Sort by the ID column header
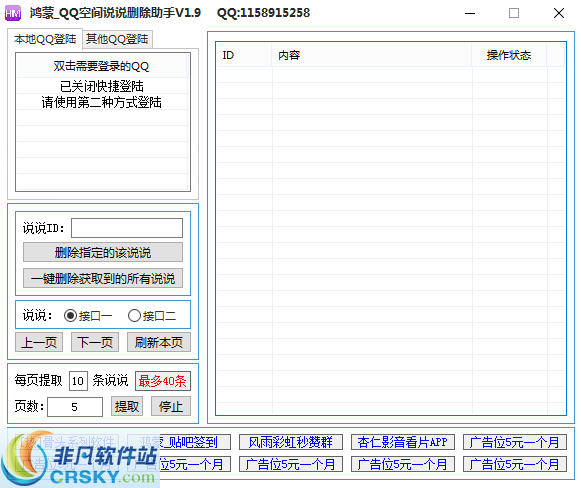 [x=244, y=55]
